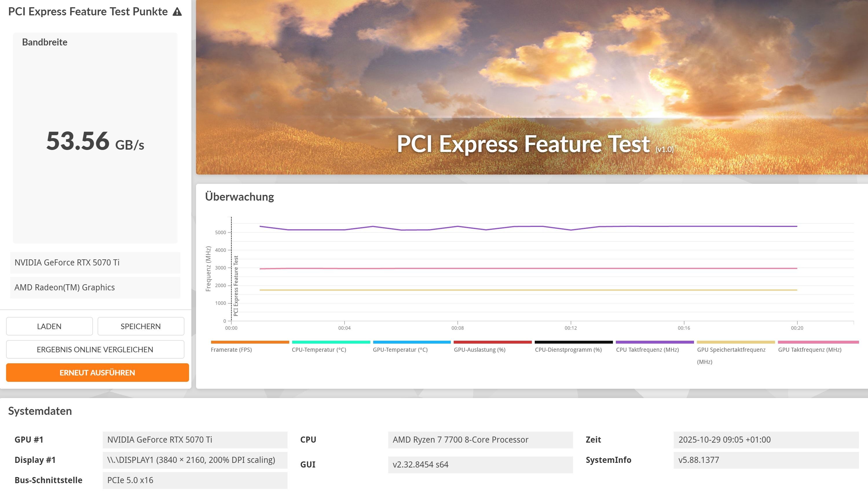Image resolution: width=868 pixels, height=495 pixels.
Task: Toggle GPU Speichertaktfrequenz (MHz) legend entry
Action: [x=731, y=350]
